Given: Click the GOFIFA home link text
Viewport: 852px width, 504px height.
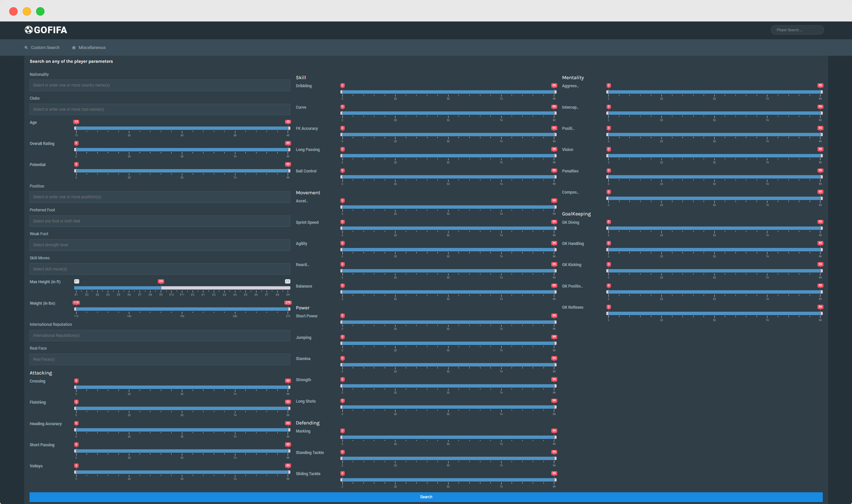Looking at the screenshot, I should pyautogui.click(x=50, y=30).
